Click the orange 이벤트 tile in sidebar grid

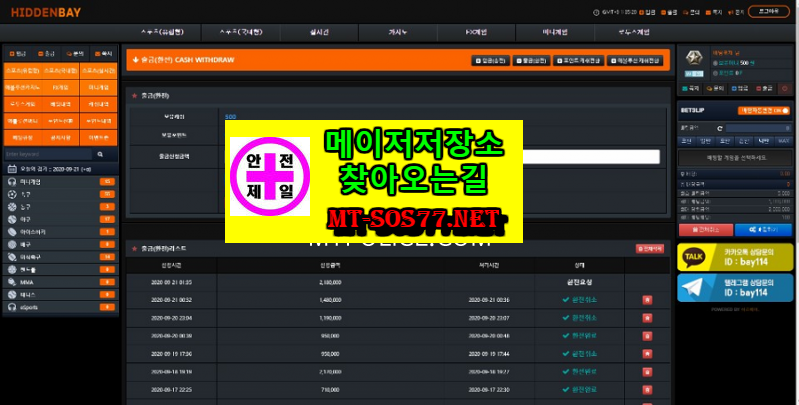point(98,138)
